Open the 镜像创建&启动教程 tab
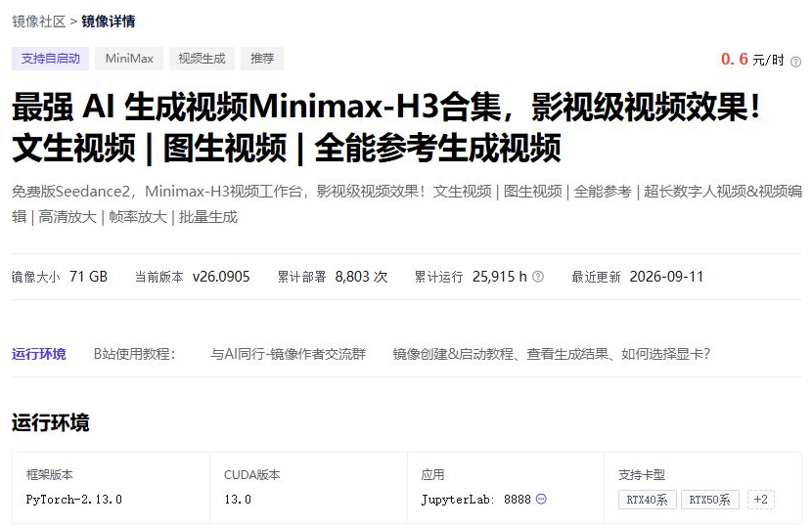 click(x=551, y=354)
